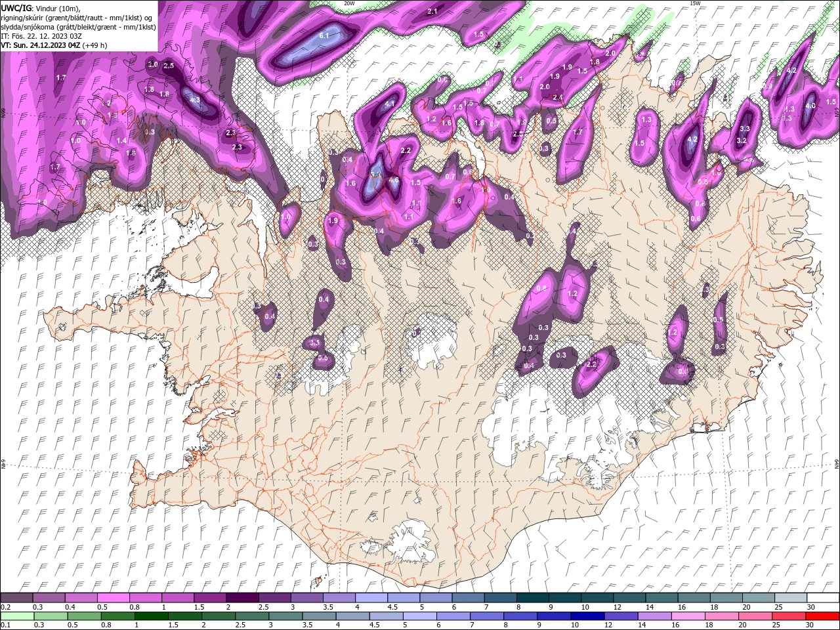Click the bright pink snow swatch at 0.5
This screenshot has height=630, width=840.
point(113,598)
